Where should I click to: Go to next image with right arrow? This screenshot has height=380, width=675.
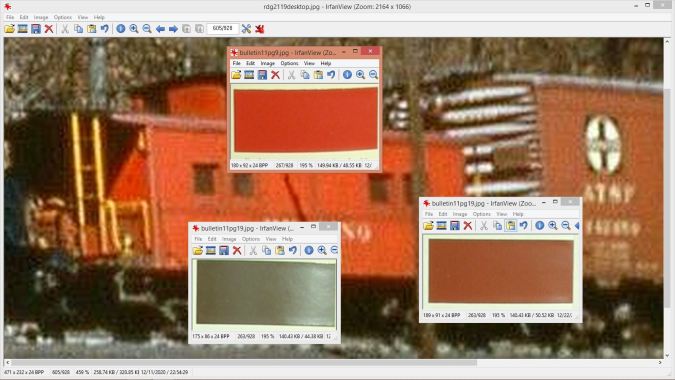point(173,29)
